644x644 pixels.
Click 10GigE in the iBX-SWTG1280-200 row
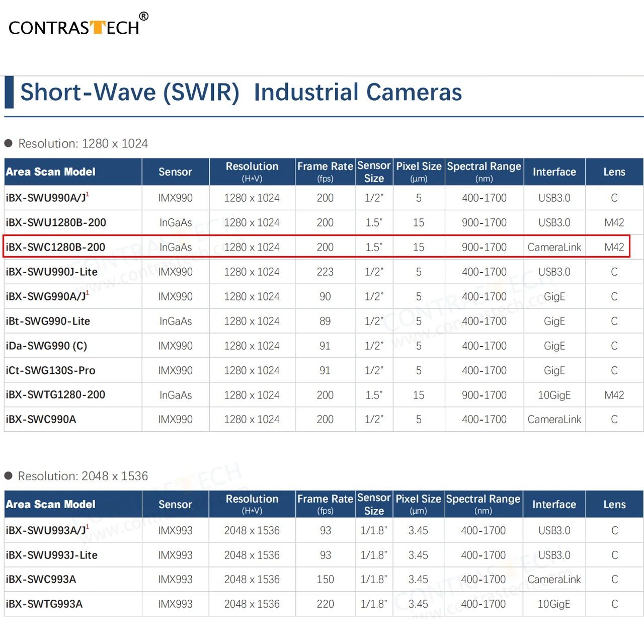tap(554, 395)
